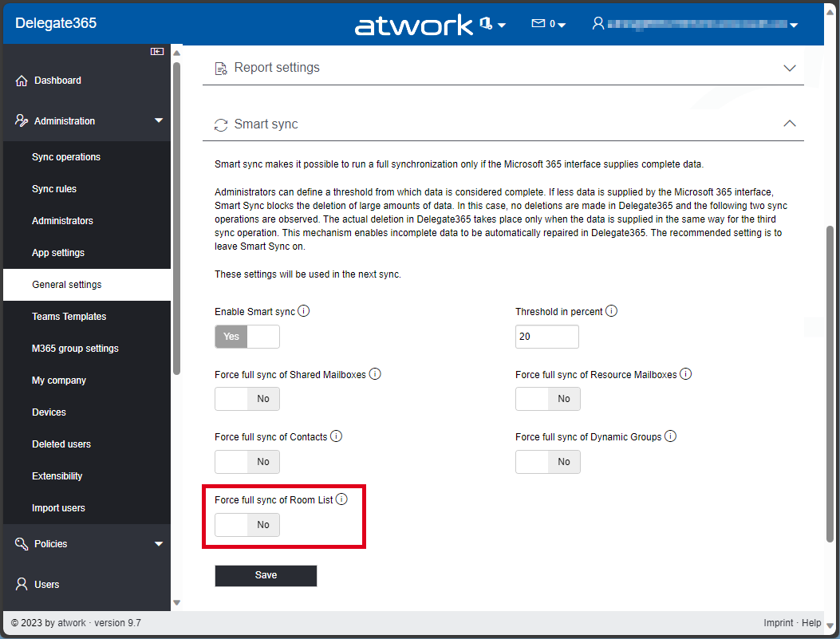Screen dimensions: 840x639
Task: Collapse the sidebar with the collapse icon
Action: 157,51
